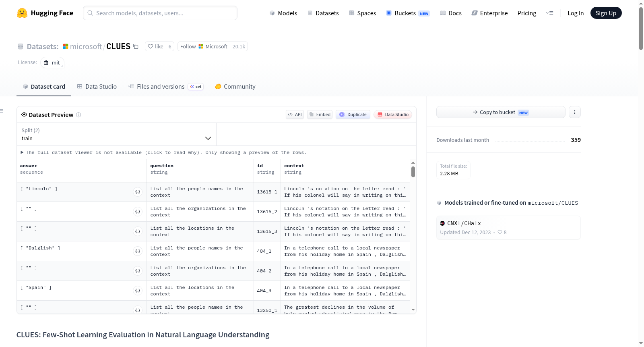Image resolution: width=644 pixels, height=347 pixels.
Task: Expand JSON icon in row 13615_3
Action: [x=138, y=231]
